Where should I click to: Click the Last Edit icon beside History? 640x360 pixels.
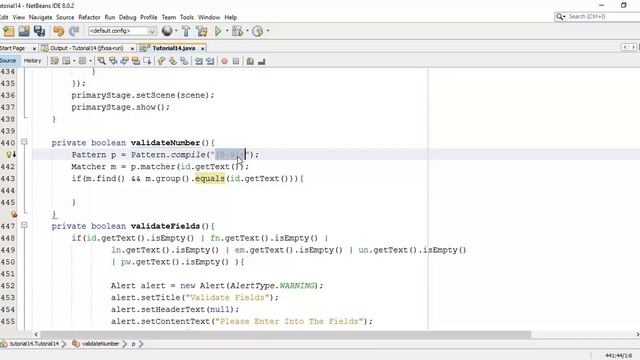coord(54,61)
